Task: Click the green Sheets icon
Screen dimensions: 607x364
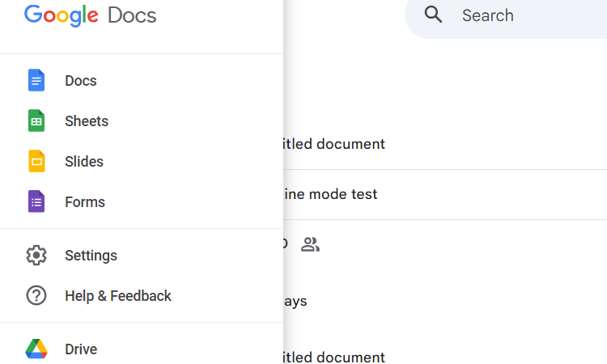Action: tap(36, 121)
